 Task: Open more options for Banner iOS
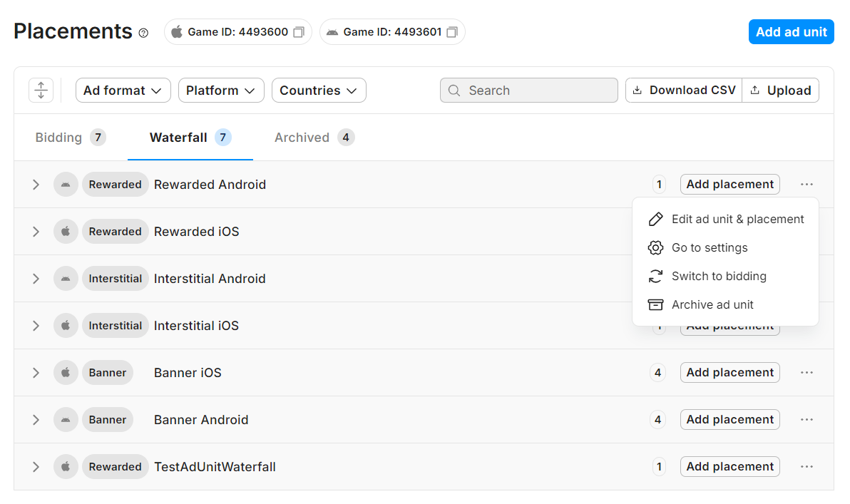coord(807,373)
